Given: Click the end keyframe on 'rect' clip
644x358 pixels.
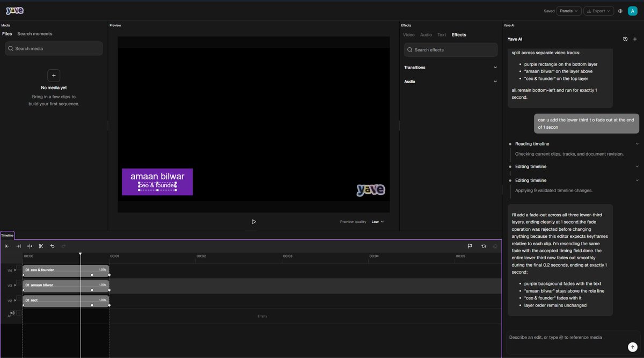Looking at the screenshot, I should pyautogui.click(x=109, y=305).
